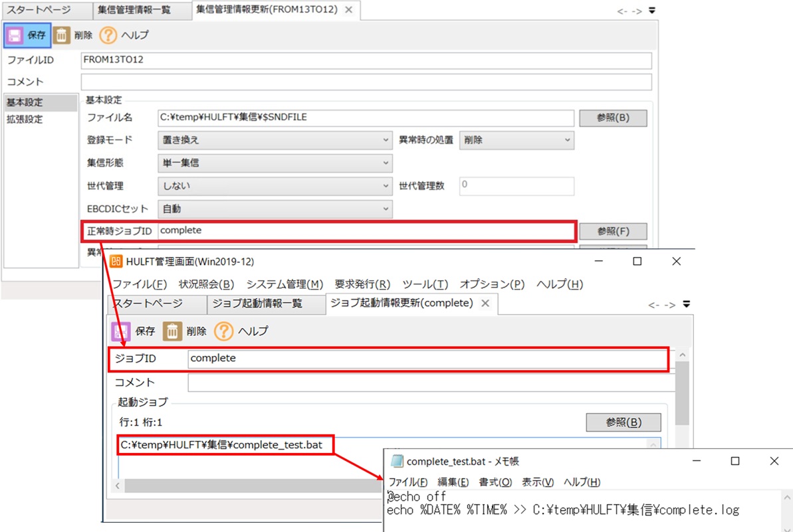
Task: Click the save icon in the job startup window
Action: tap(120, 331)
